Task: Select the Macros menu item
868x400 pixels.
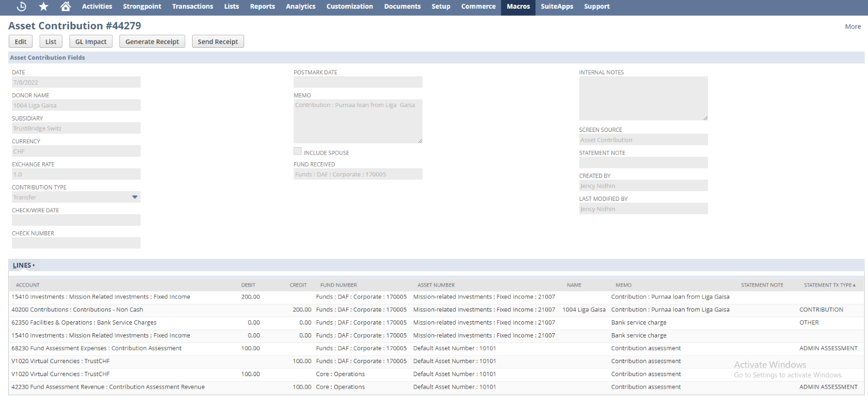Action: click(x=518, y=7)
